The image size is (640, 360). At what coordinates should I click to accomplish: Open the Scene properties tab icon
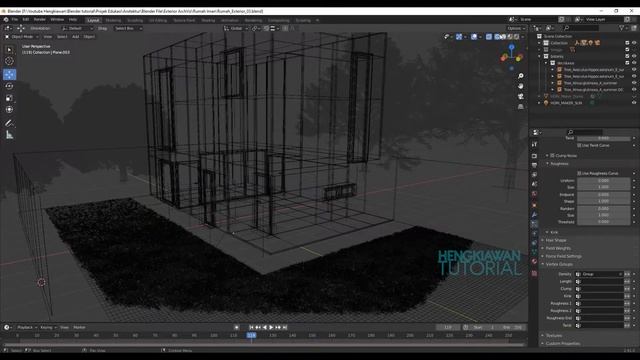(x=534, y=184)
